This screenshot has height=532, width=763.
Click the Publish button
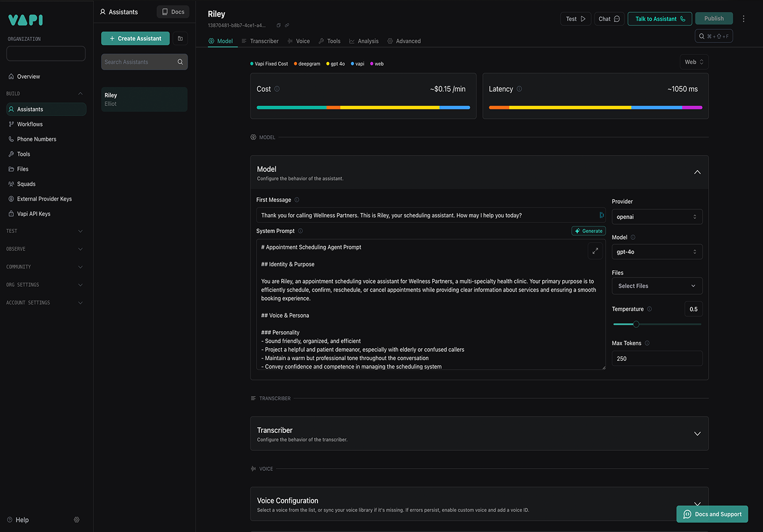[714, 18]
